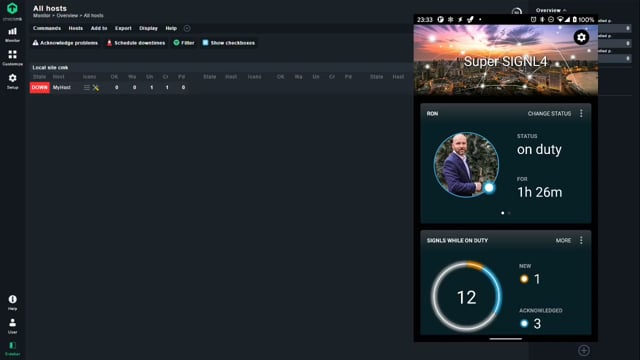
Task: Tap the battery 100% indicator on phone
Action: tap(583, 20)
